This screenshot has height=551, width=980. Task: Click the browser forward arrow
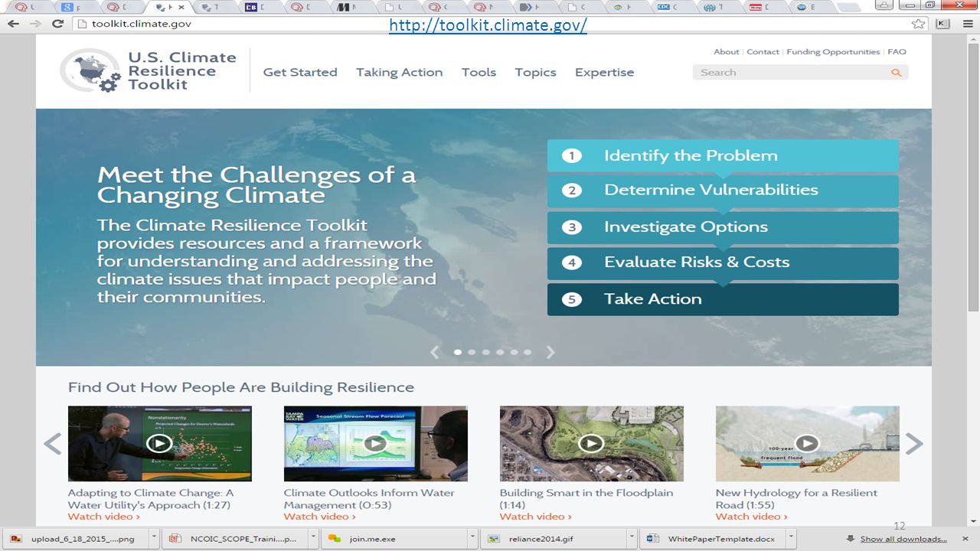[x=35, y=24]
